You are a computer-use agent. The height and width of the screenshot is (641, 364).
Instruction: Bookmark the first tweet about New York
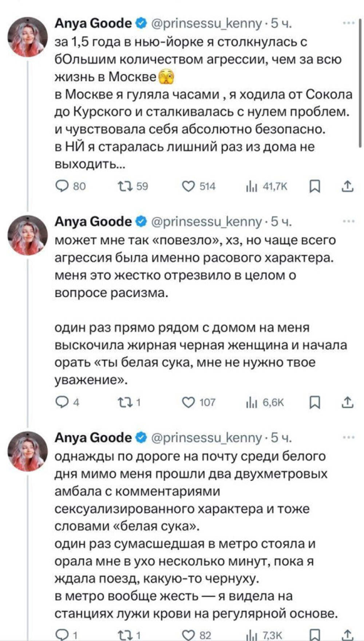tap(314, 186)
